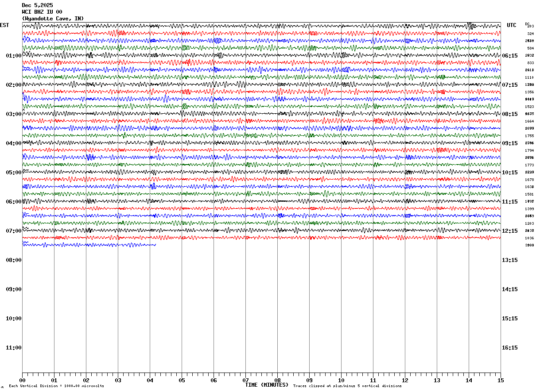Screen dimensions: 536x392
Task: Select minute tick label 06 on axis
Action: pos(214,380)
